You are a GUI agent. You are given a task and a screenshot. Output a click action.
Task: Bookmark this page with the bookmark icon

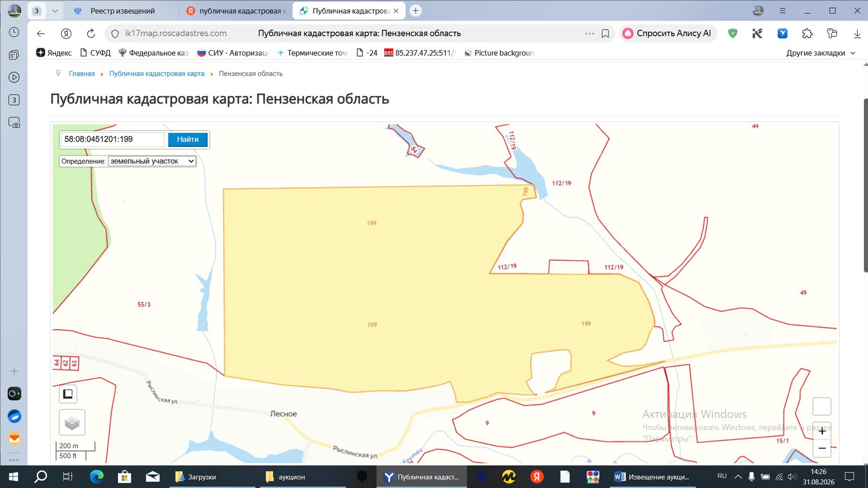[x=605, y=34]
